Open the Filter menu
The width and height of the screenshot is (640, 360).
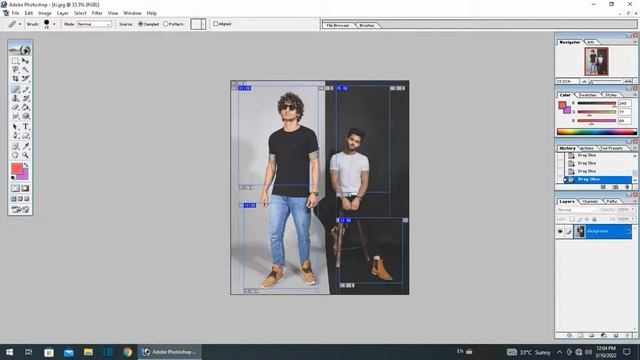point(97,13)
